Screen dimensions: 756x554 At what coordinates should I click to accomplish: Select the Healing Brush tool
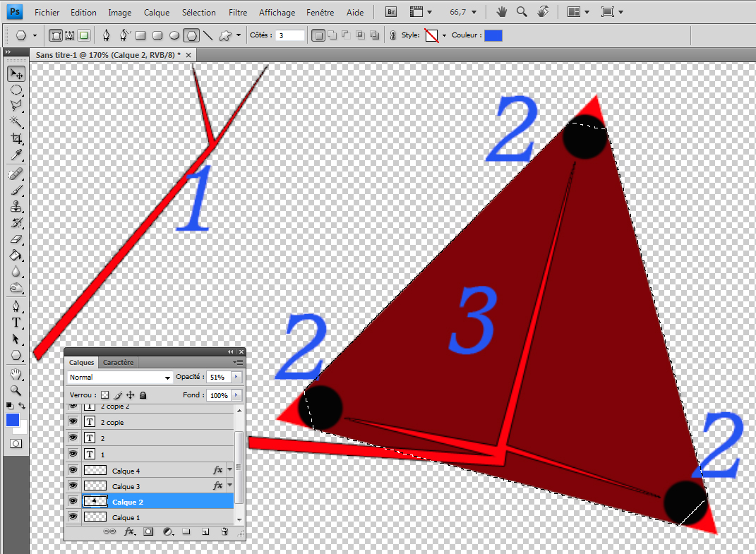pos(16,174)
